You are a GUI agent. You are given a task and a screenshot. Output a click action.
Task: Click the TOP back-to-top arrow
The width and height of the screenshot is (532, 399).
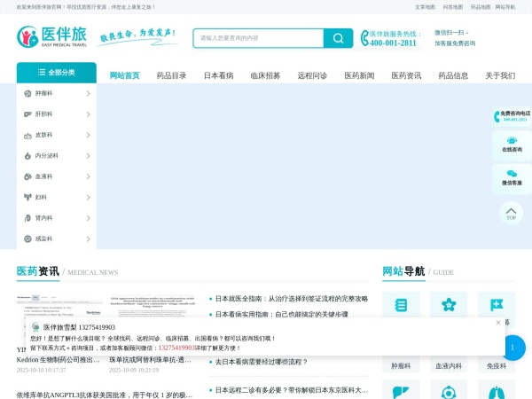tap(511, 213)
